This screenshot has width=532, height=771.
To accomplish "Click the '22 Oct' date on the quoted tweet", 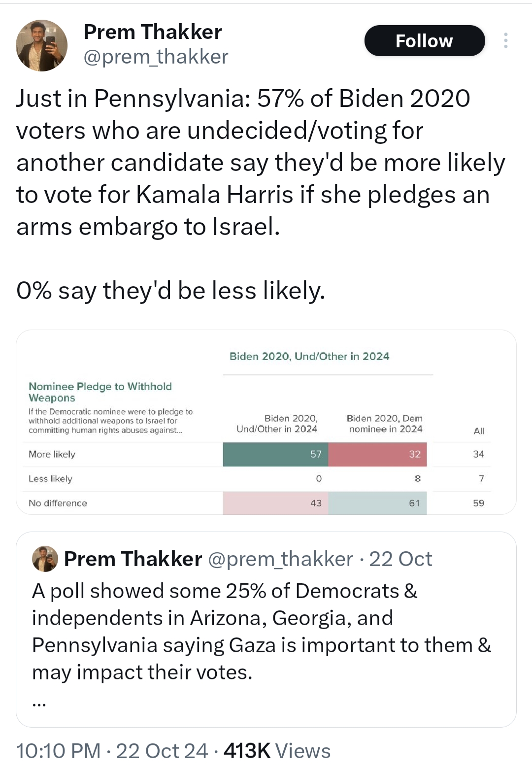I will click(x=400, y=559).
